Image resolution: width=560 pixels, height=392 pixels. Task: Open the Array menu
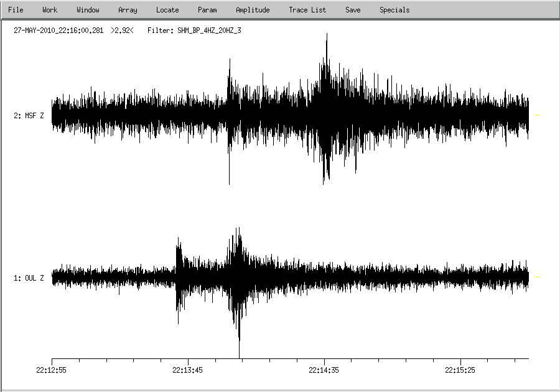click(128, 10)
